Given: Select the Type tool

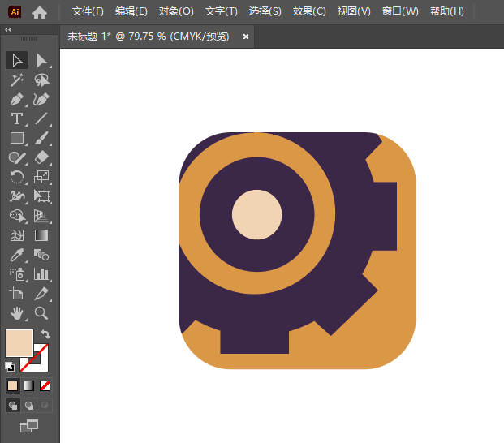Looking at the screenshot, I should 17,118.
